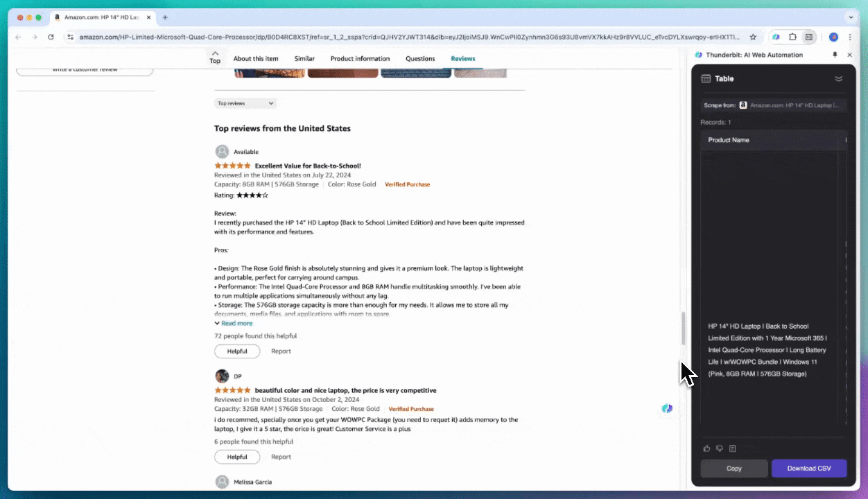Expand the tab search chevron

click(851, 17)
